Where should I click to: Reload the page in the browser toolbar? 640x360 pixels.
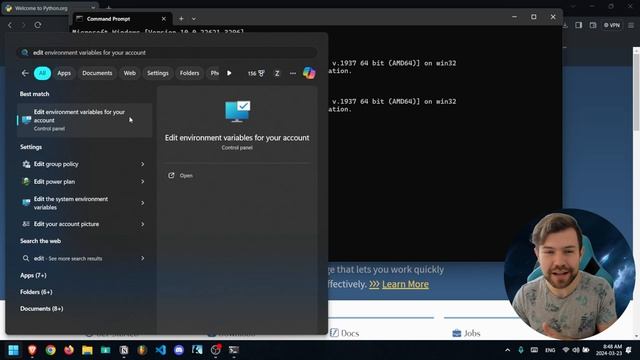click(38, 25)
